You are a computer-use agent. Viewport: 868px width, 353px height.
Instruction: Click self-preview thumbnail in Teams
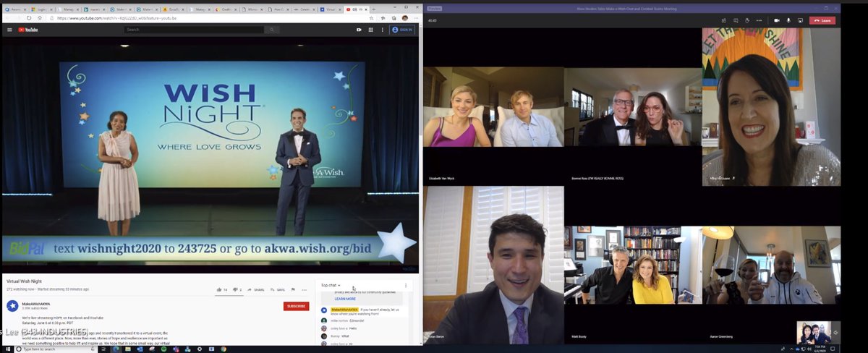point(813,333)
